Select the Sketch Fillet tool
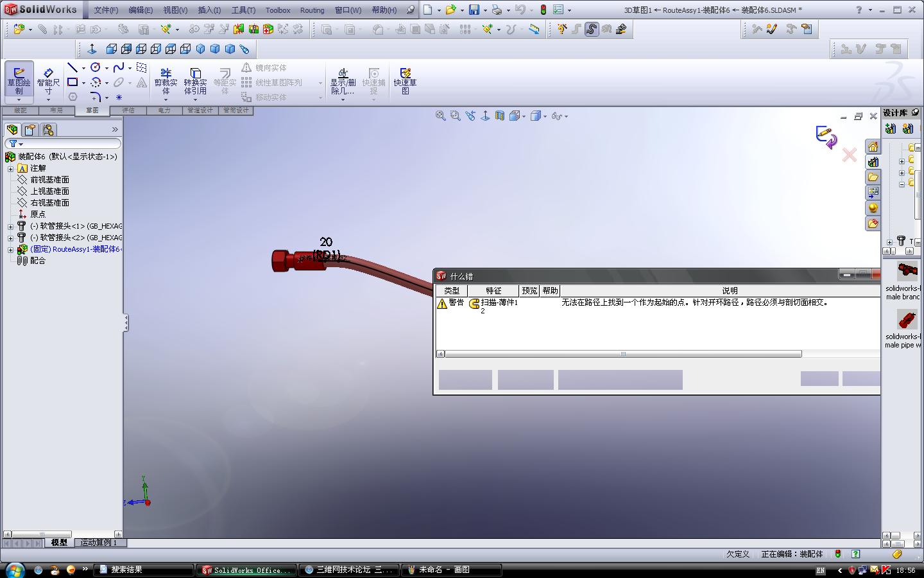This screenshot has height=578, width=924. 96,97
